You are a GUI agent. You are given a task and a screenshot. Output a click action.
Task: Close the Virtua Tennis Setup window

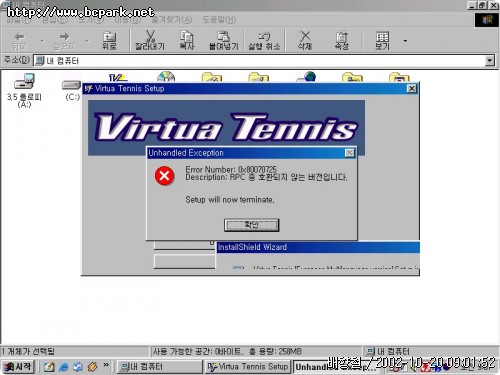[412, 88]
